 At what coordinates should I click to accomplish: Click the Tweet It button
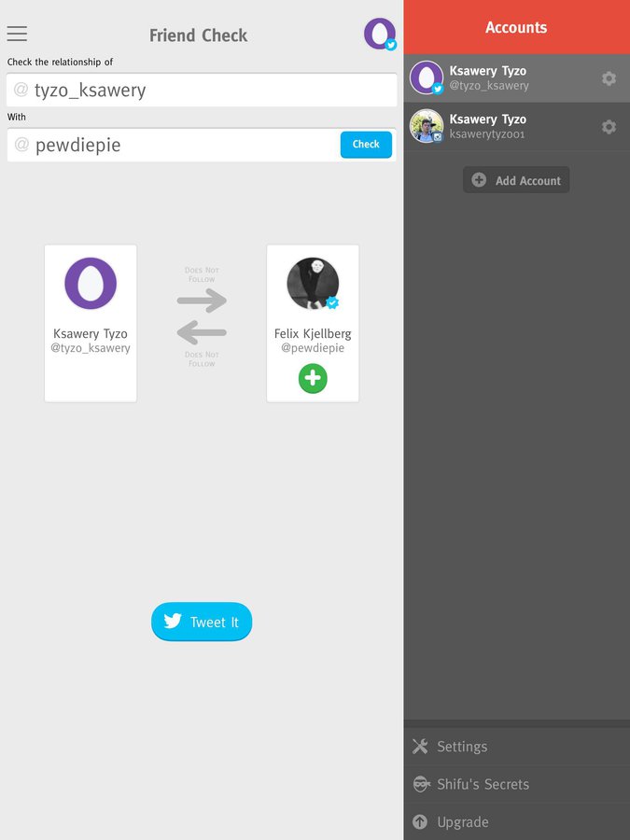[202, 622]
